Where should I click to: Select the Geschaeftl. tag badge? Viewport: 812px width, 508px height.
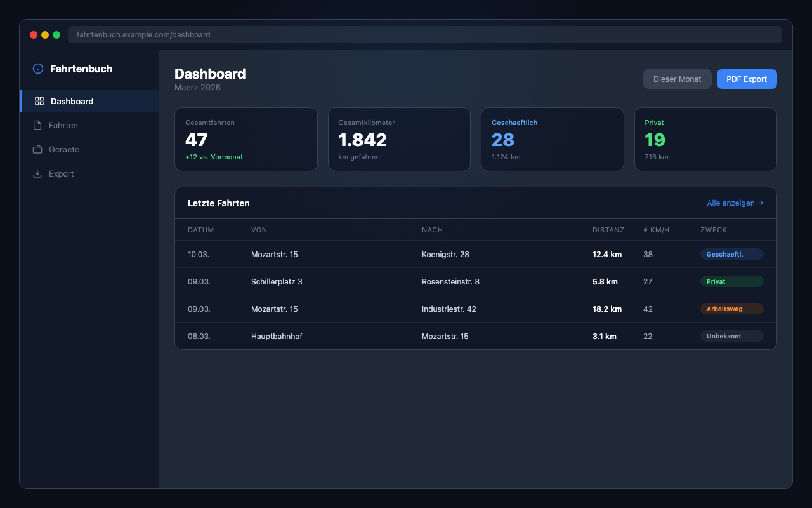[731, 254]
